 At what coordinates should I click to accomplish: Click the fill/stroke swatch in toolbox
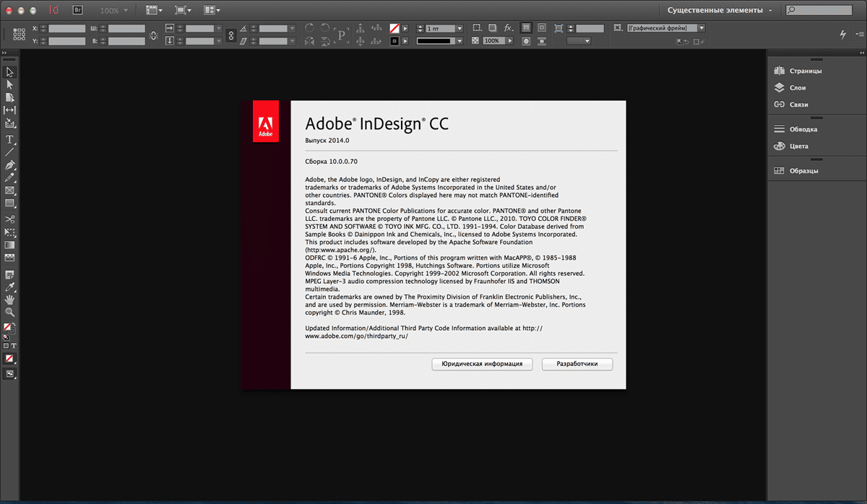9,329
